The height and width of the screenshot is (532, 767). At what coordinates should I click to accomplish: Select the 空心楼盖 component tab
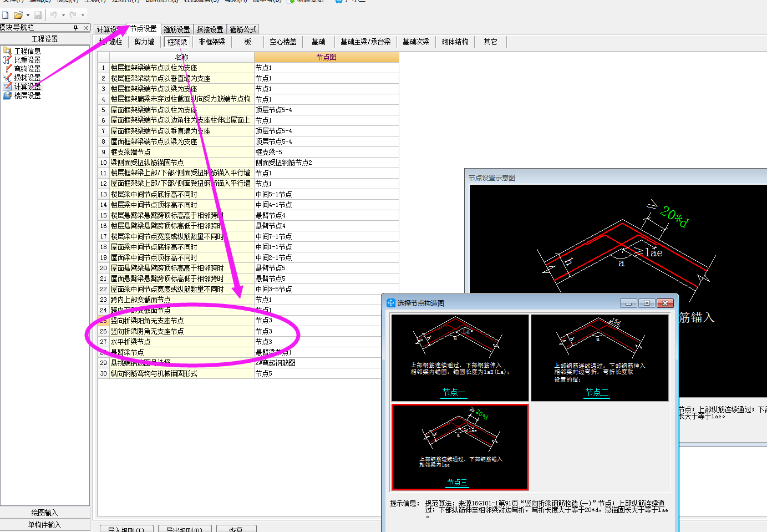[x=283, y=42]
